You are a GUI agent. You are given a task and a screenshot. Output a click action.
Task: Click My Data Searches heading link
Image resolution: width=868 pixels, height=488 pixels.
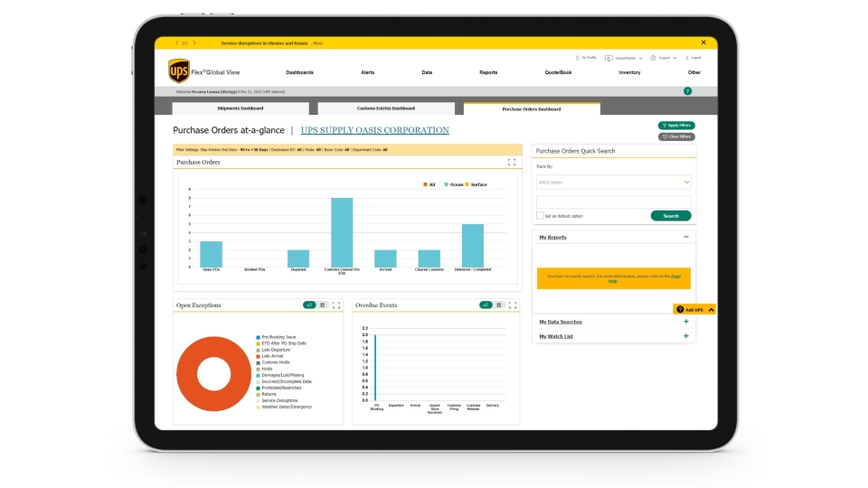point(561,322)
